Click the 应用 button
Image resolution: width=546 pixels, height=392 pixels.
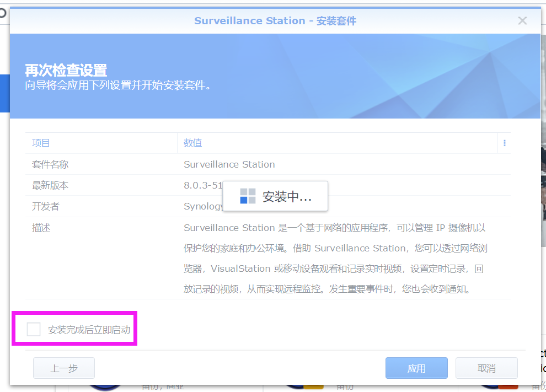[416, 368]
